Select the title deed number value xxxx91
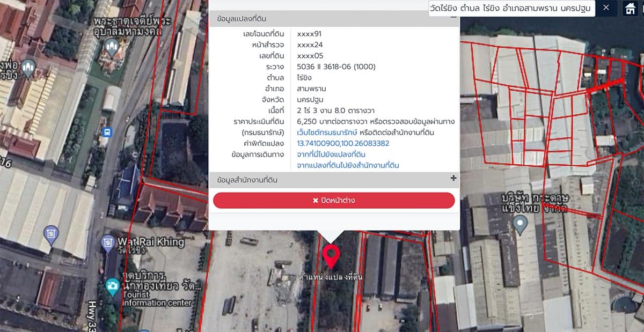 pyautogui.click(x=309, y=34)
